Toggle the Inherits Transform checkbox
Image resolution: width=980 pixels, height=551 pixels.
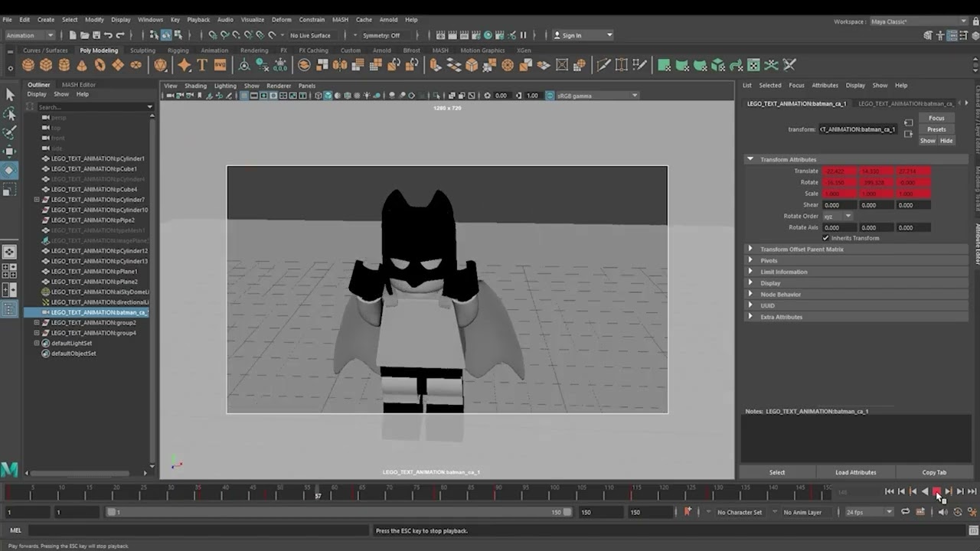825,238
